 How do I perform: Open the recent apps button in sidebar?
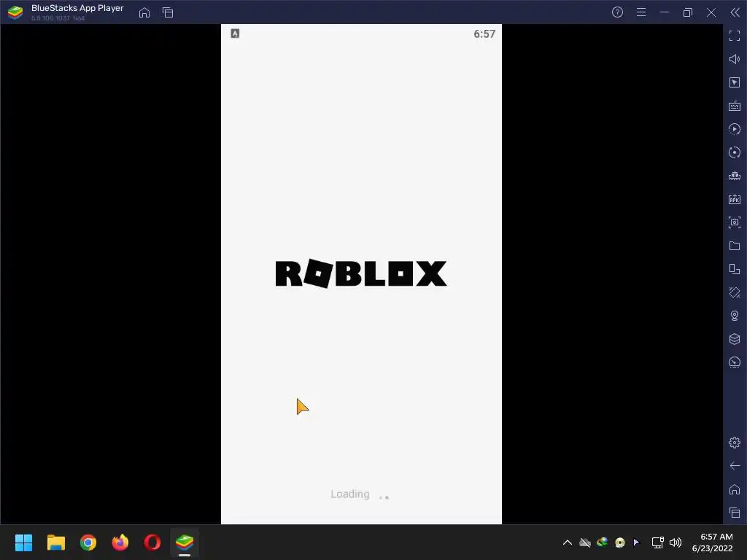pyautogui.click(x=735, y=513)
